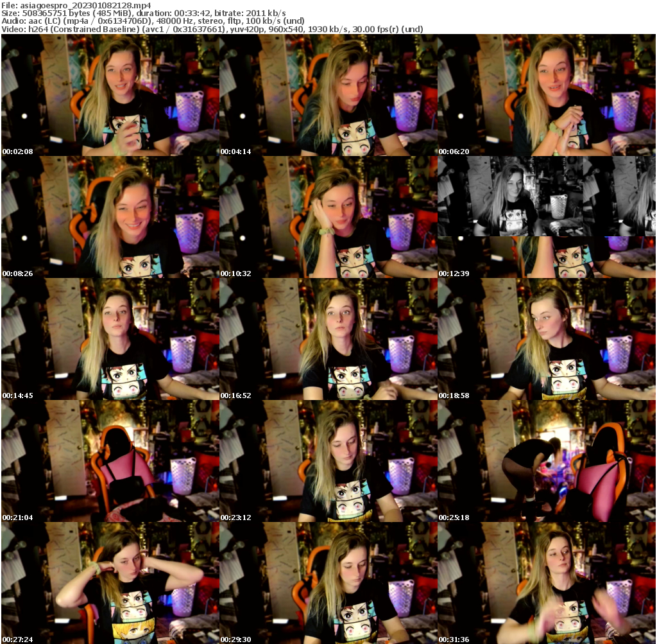Click the filename asiagoespro_202301082128.mp4
Screen dimensions: 657x644
click(87, 4)
